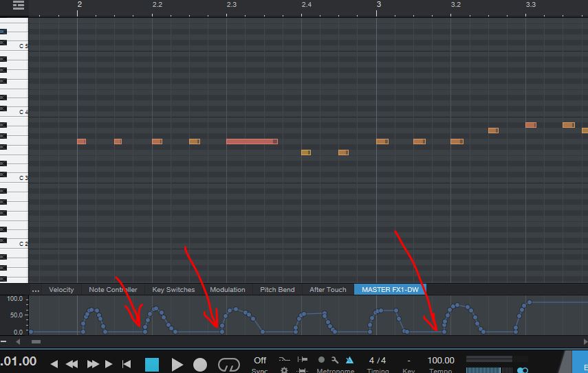Viewport: 588px width, 373px height.
Task: Click the 100.00 tempo value
Action: [441, 360]
